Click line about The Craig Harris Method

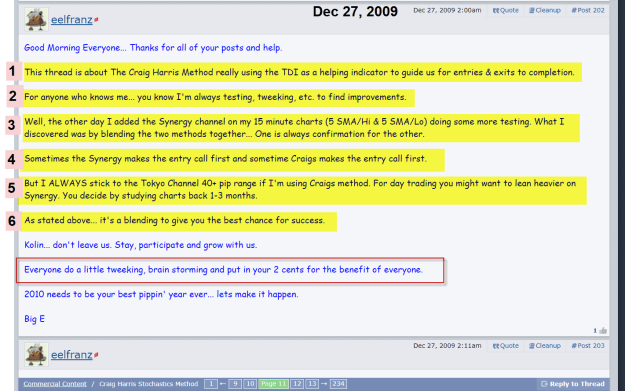(x=299, y=72)
